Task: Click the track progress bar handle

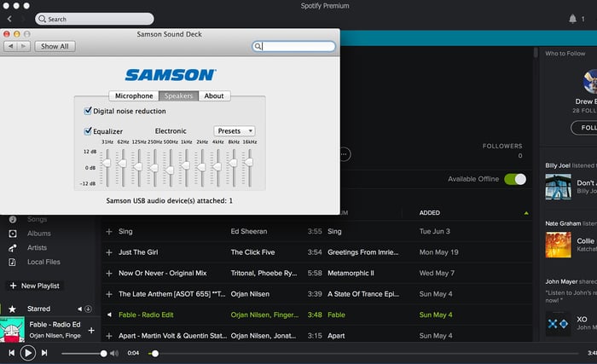Action: pyautogui.click(x=155, y=354)
